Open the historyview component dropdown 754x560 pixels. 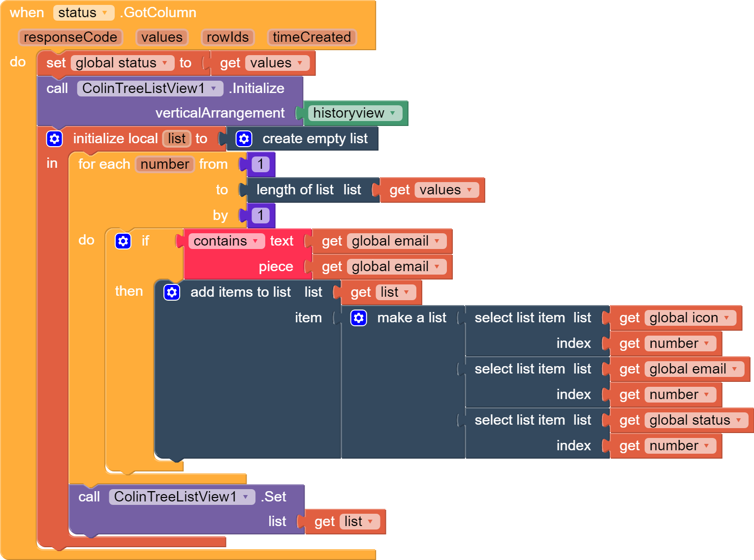(x=392, y=113)
